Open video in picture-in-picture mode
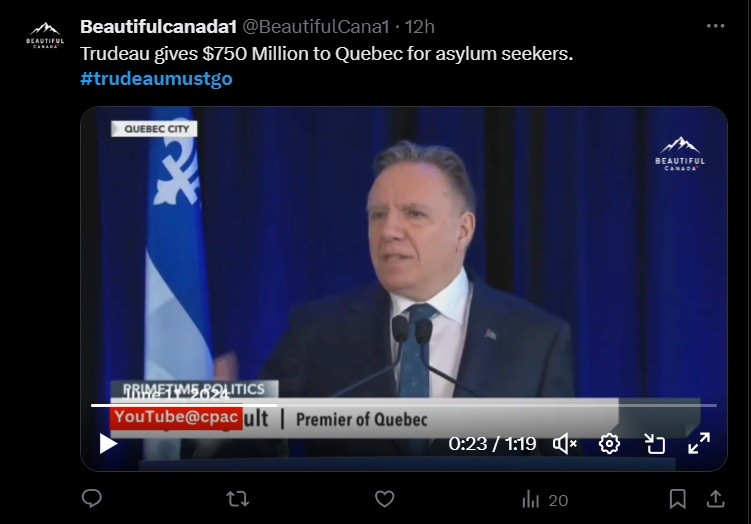 coord(654,444)
